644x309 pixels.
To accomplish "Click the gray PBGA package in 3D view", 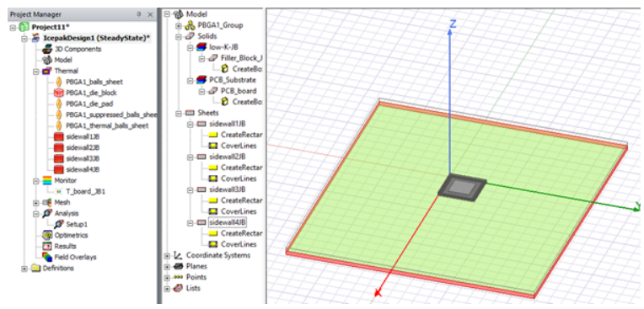I will click(x=462, y=189).
